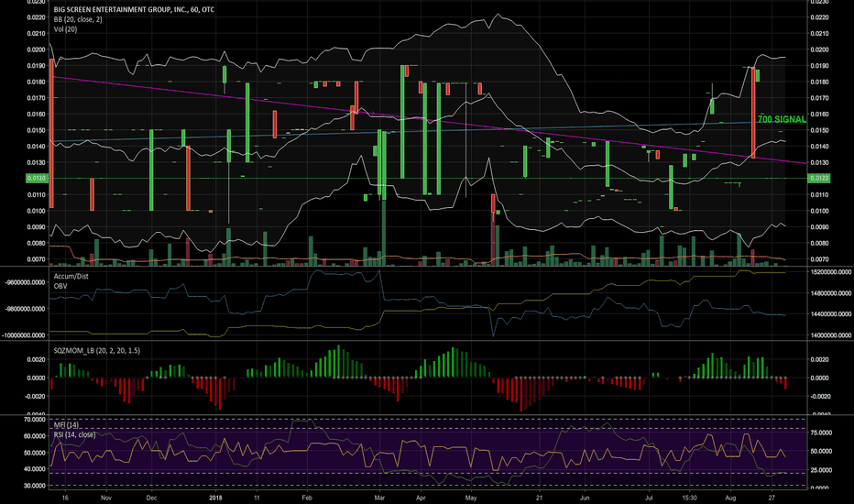This screenshot has width=854, height=504.
Task: Click the 27 label on the time axis
Action: point(772,498)
